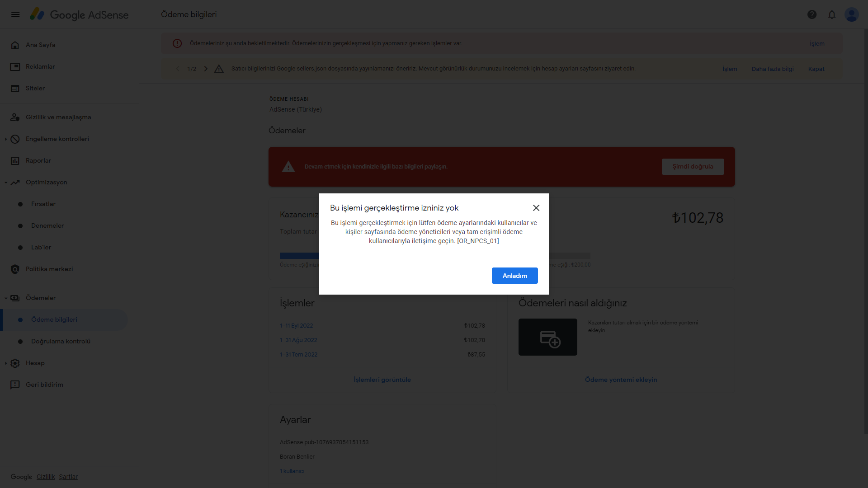Screen dimensions: 868x488
Task: Click the add payment method card thumbnail
Action: pos(548,337)
